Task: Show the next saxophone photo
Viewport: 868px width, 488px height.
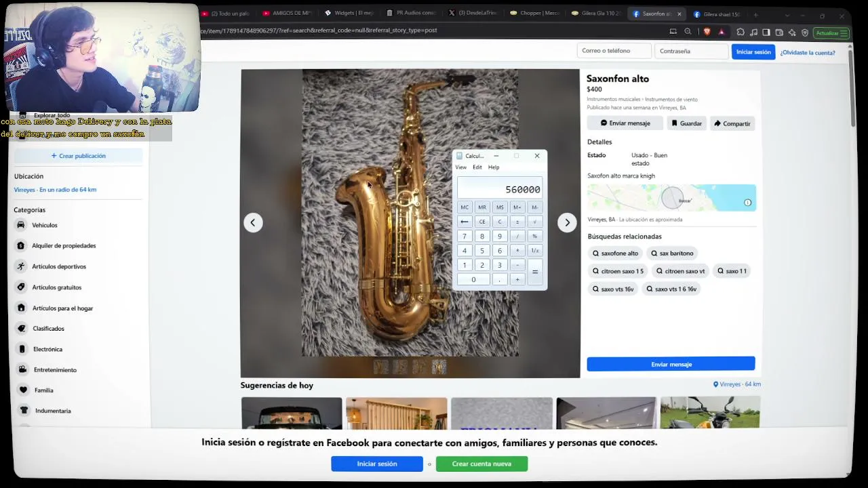Action: [x=567, y=222]
